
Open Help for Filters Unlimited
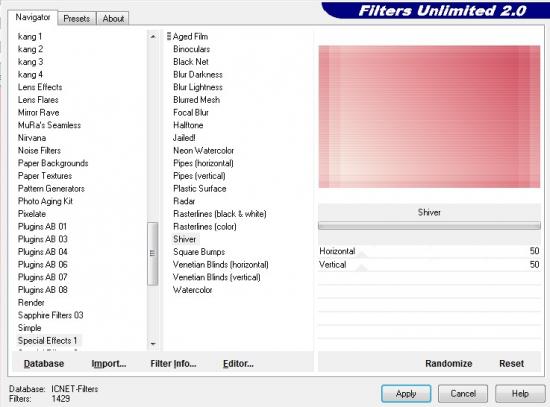tap(520, 394)
